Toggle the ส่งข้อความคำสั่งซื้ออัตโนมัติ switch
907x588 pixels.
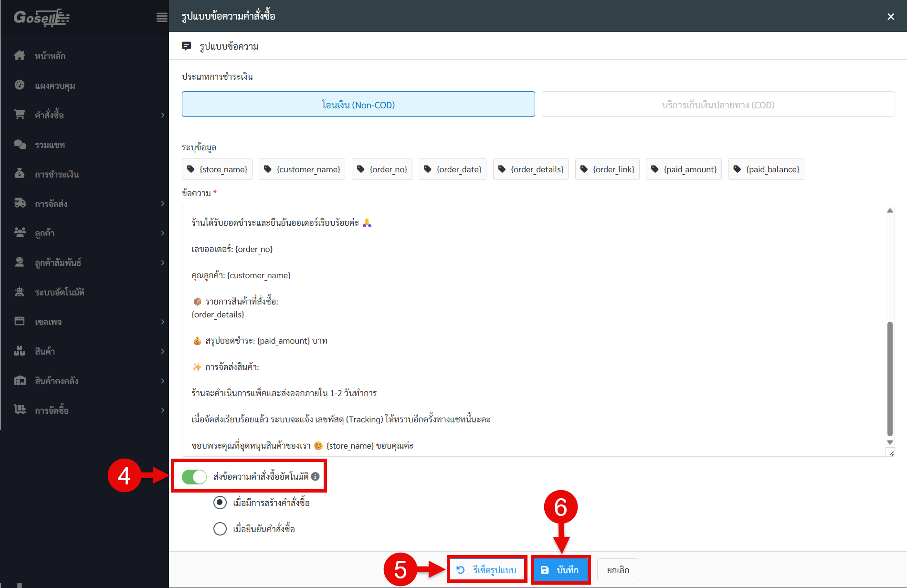pos(194,476)
